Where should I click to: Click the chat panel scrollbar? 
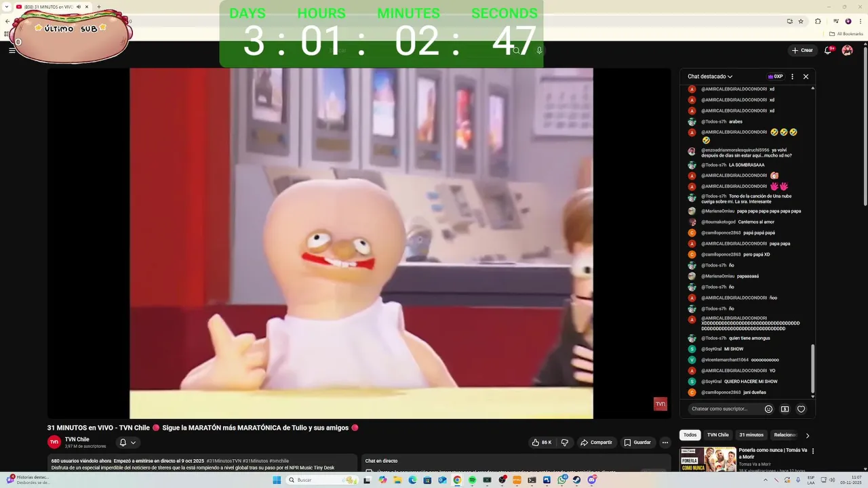coord(812,367)
